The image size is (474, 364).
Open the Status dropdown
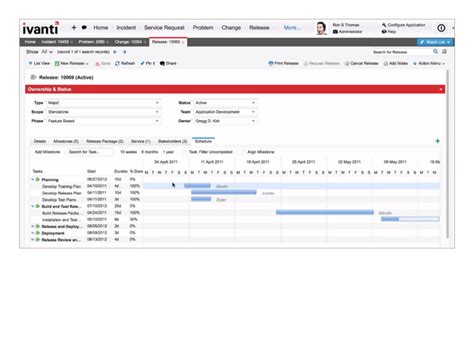tap(253, 103)
